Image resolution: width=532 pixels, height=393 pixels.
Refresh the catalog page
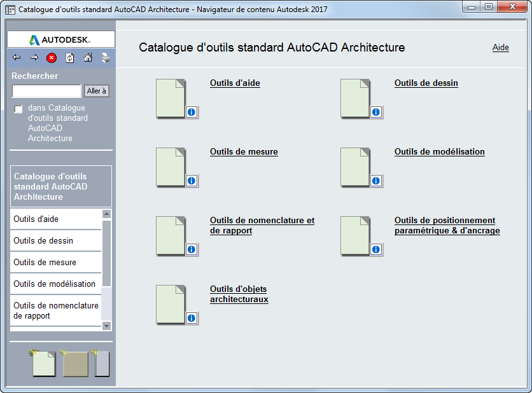pyautogui.click(x=70, y=58)
